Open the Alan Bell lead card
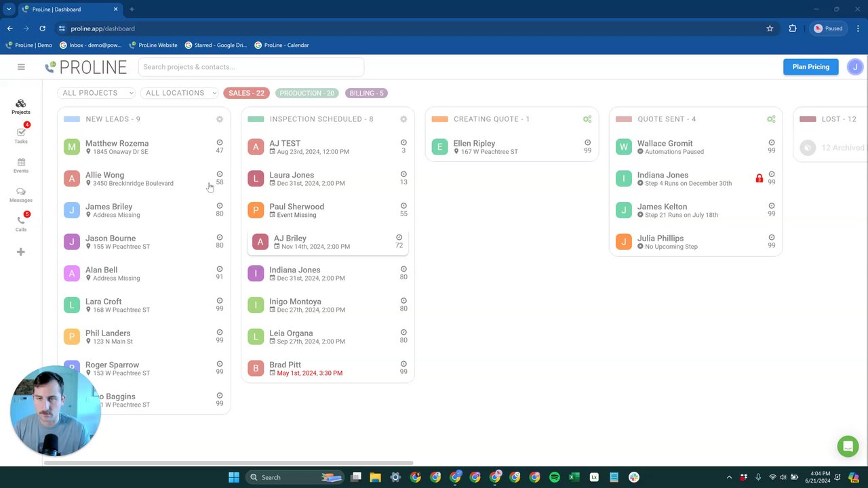 point(144,274)
